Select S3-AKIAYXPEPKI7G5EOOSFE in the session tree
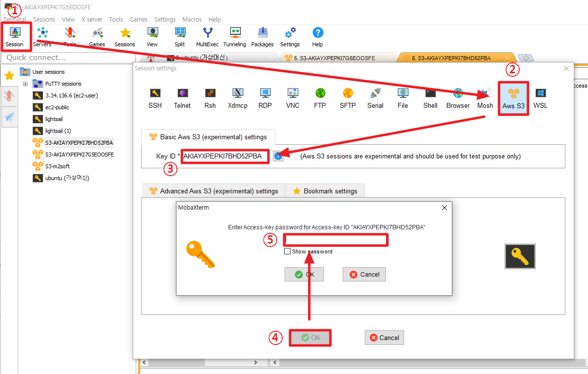 click(79, 155)
